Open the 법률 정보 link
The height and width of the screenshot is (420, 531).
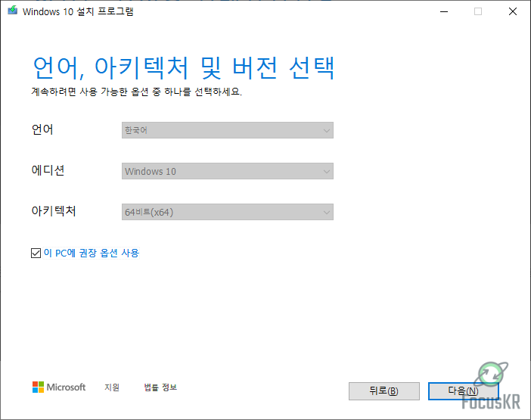click(160, 387)
